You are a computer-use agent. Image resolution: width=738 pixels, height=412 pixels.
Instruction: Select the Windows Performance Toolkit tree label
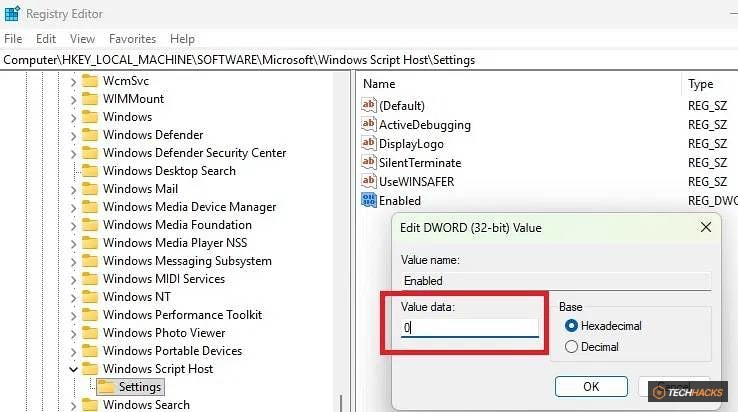[182, 315]
